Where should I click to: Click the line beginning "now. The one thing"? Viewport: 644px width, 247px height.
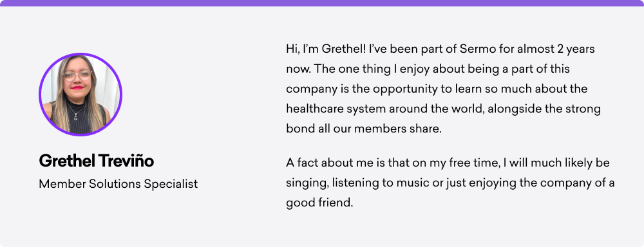[428, 69]
